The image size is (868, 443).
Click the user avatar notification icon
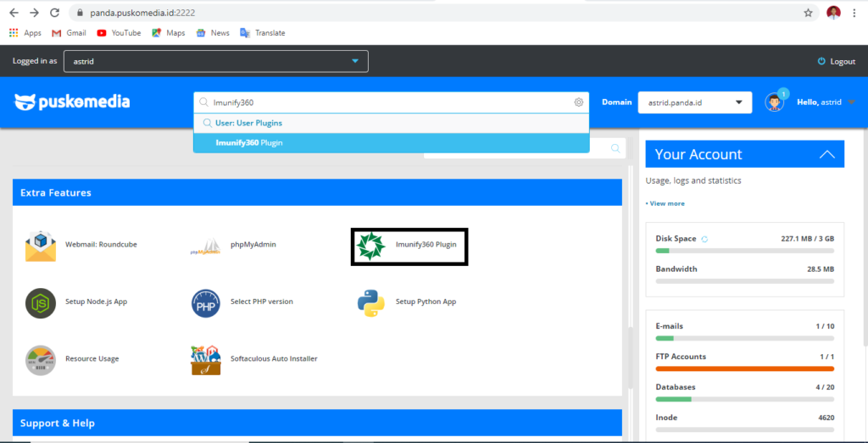tap(774, 102)
